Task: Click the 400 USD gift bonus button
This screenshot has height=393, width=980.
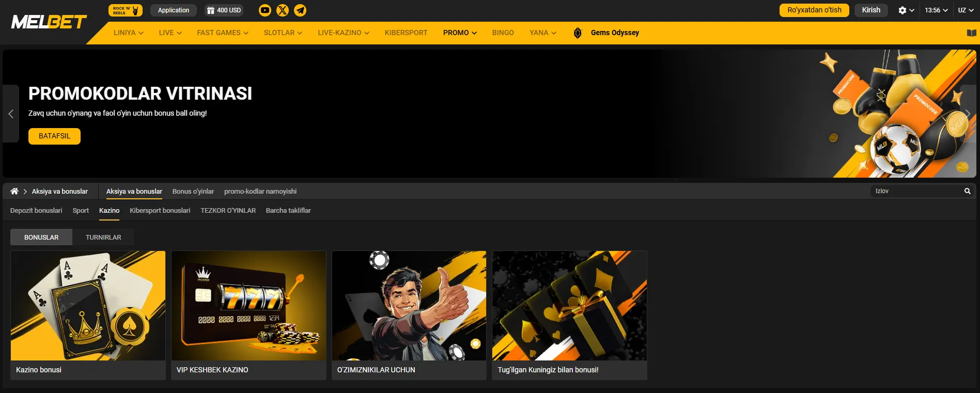Action: point(224,10)
